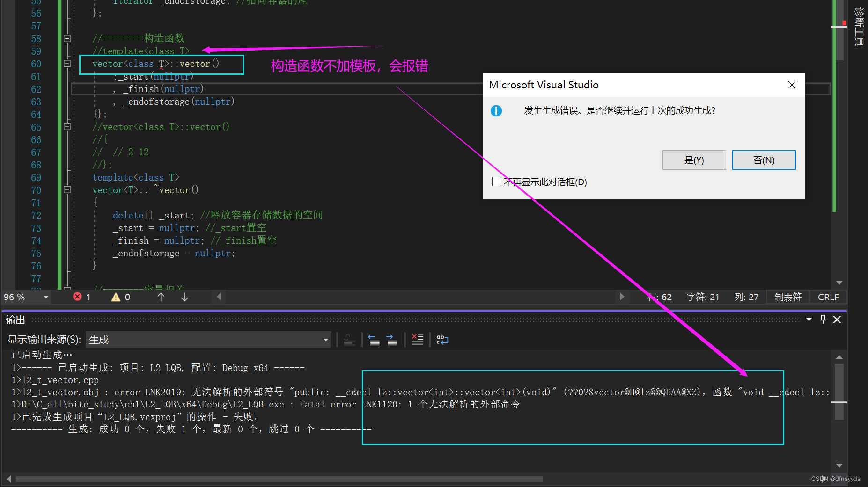This screenshot has height=487, width=868.
Task: Click line number 62 in the gutter
Action: point(36,89)
